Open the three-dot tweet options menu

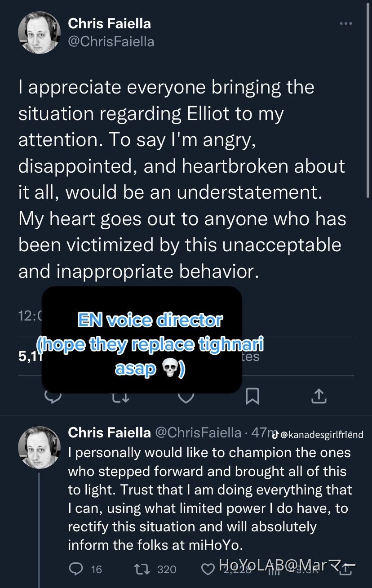[x=346, y=23]
